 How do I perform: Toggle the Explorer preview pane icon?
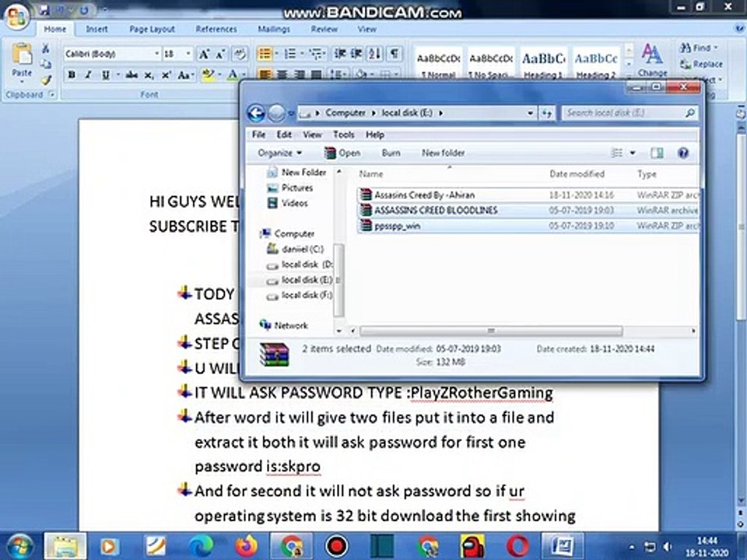pyautogui.click(x=657, y=153)
